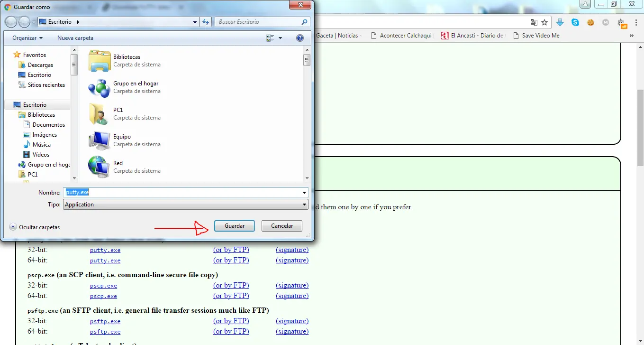Click the refresh icon next to the address bar
644x345 pixels.
pyautogui.click(x=206, y=22)
